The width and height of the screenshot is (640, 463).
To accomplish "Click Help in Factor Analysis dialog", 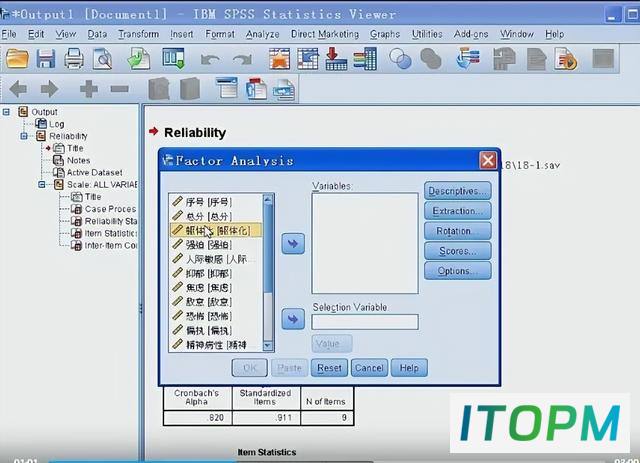I will (x=409, y=368).
